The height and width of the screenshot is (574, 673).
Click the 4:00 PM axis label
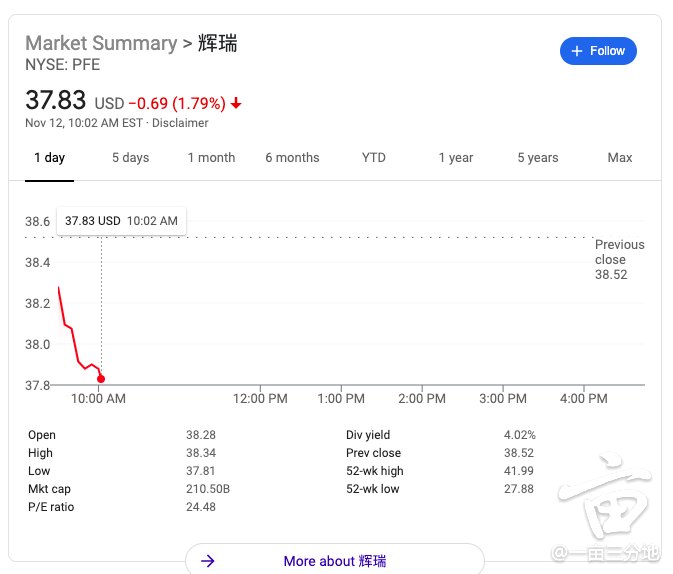584,398
